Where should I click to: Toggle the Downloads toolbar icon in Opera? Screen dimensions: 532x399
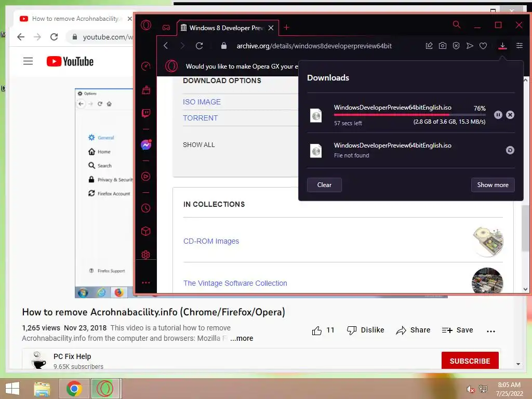tap(502, 46)
